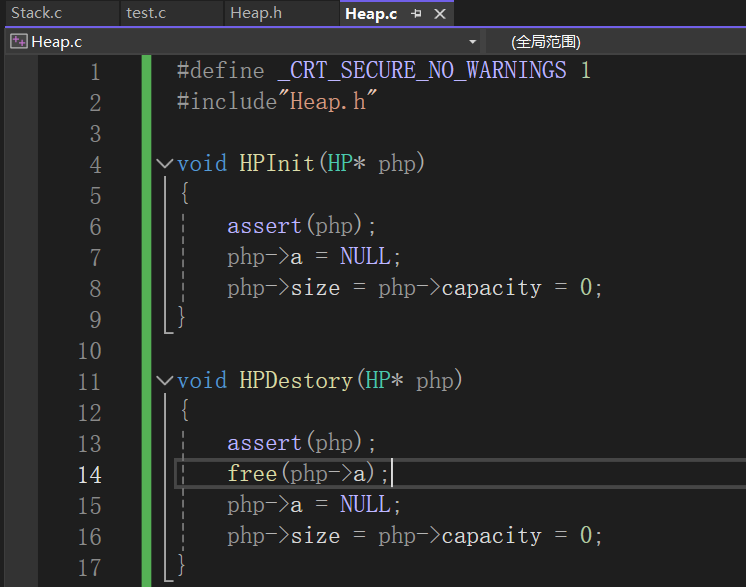746x587 pixels.
Task: Click size on line 8
Action: [x=315, y=288]
